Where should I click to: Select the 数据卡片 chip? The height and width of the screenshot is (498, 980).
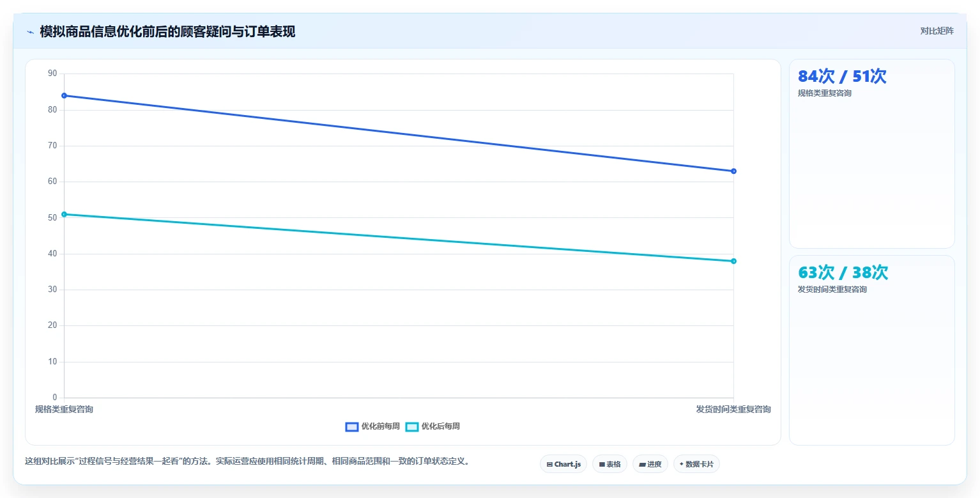click(696, 464)
